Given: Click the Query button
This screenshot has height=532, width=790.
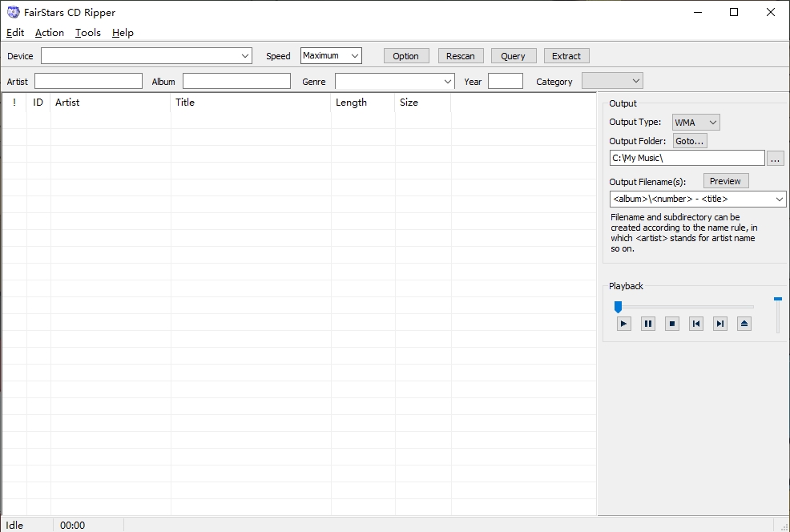Looking at the screenshot, I should [513, 56].
